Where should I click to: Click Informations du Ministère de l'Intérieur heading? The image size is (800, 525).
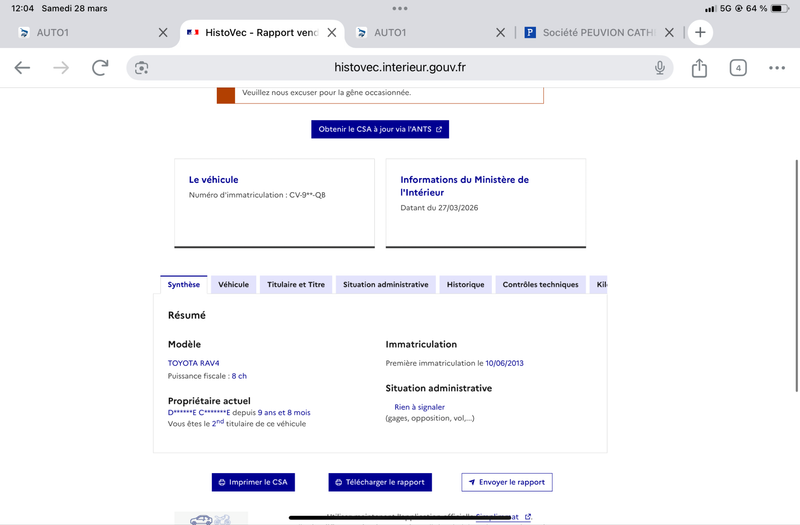(464, 186)
